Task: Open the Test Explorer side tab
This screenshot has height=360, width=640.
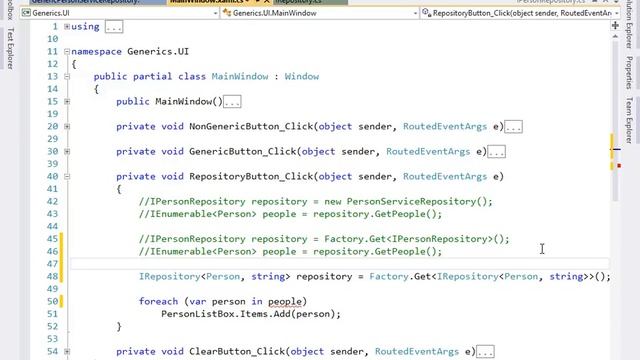Action: click(10, 48)
